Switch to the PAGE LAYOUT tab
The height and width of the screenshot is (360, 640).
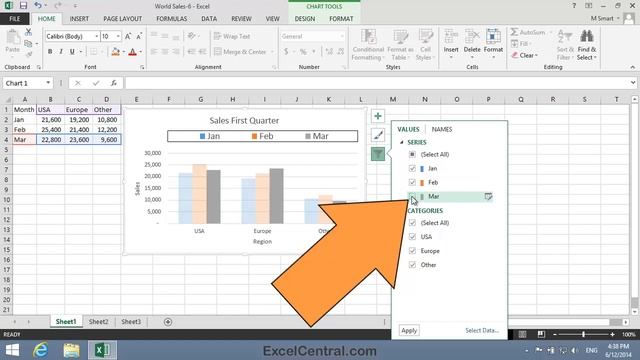(122, 19)
